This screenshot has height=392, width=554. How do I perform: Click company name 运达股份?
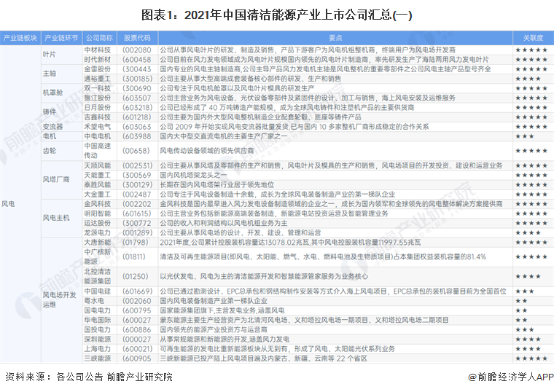pyautogui.click(x=97, y=223)
